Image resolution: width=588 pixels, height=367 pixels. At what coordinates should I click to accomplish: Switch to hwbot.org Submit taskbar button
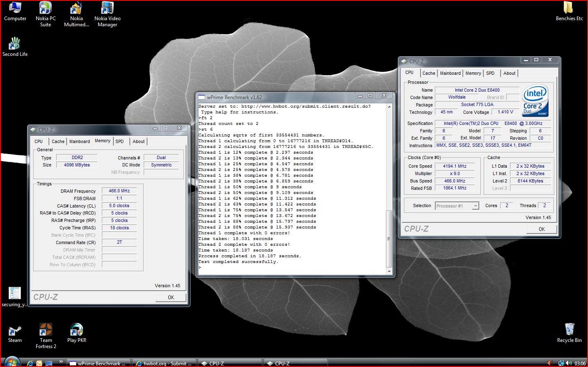(164, 363)
